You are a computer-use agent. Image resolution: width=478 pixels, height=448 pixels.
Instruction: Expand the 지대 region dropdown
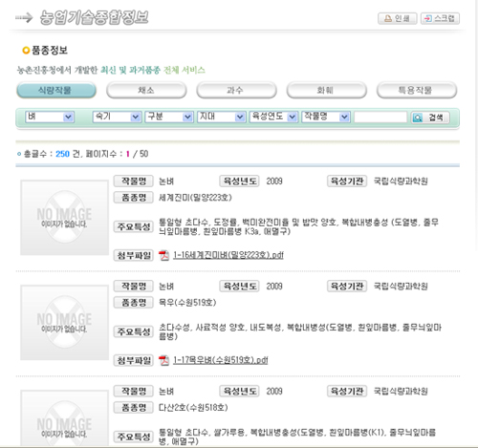click(x=221, y=117)
